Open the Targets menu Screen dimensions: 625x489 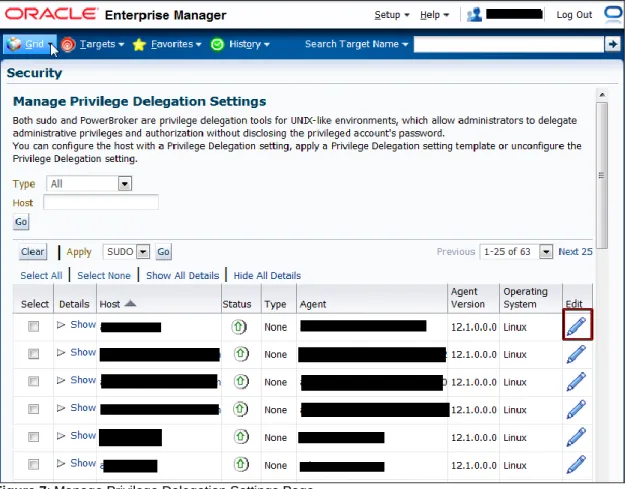[102, 44]
